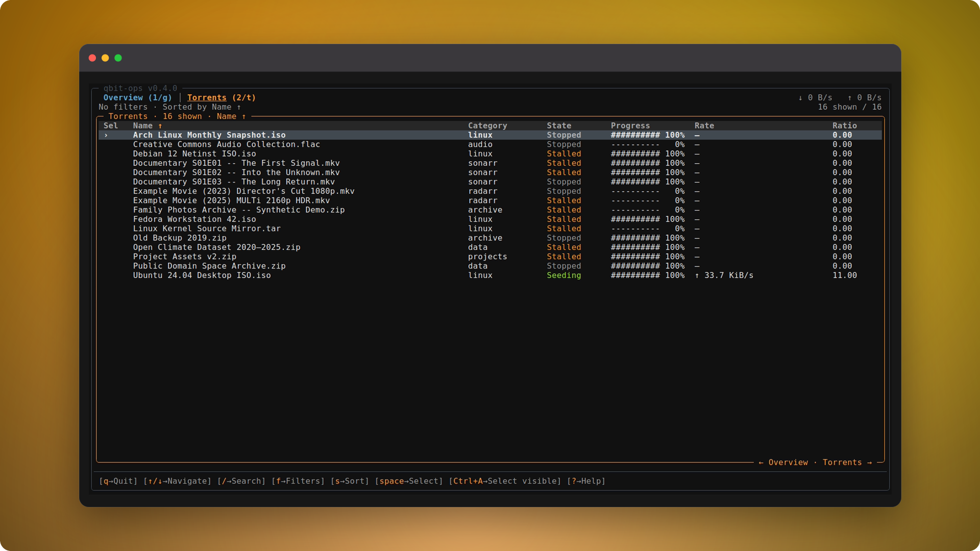Click the Seeding state of Ubuntu torrent
The width and height of the screenshot is (980, 551).
coord(564,275)
